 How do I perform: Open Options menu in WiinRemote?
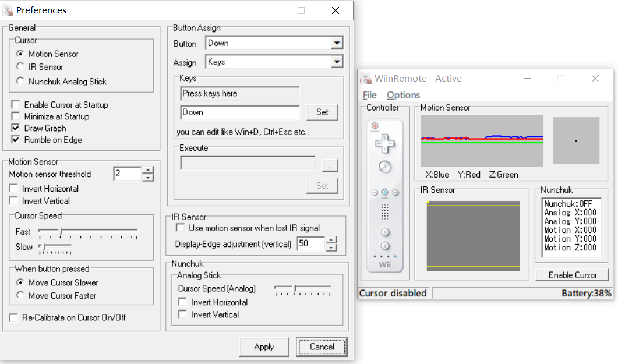[x=403, y=95]
